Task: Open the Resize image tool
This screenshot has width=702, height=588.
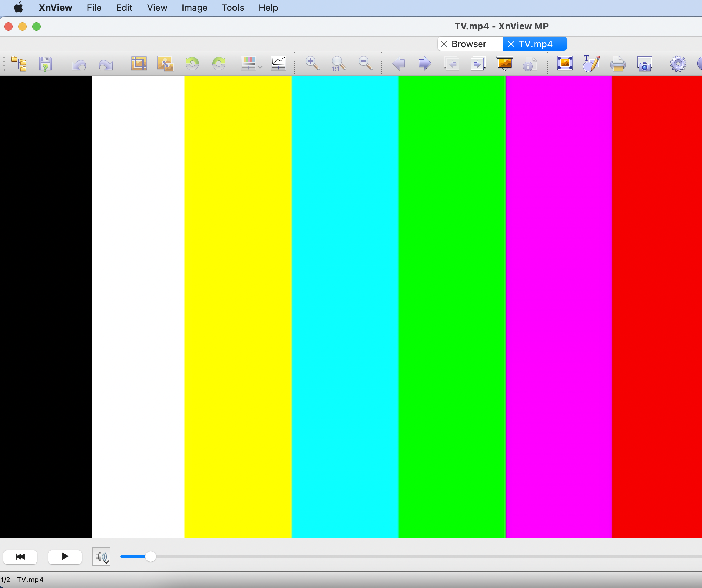Action: 165,64
